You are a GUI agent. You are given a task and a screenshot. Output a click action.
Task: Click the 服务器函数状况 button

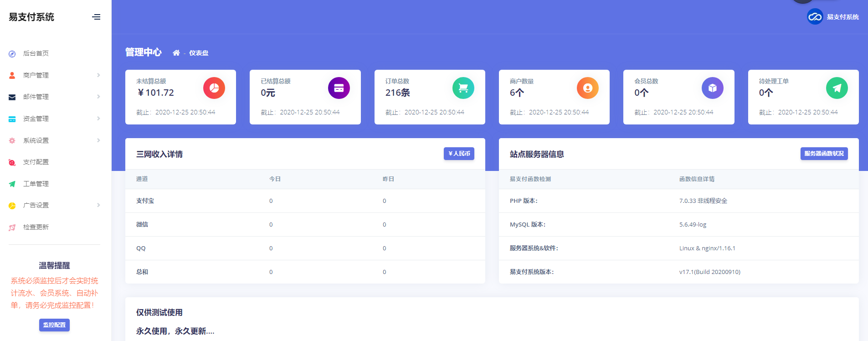pyautogui.click(x=824, y=154)
